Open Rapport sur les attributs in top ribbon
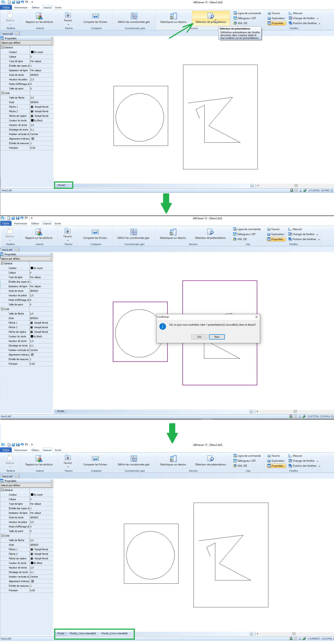The width and height of the screenshot is (334, 644). [39, 18]
